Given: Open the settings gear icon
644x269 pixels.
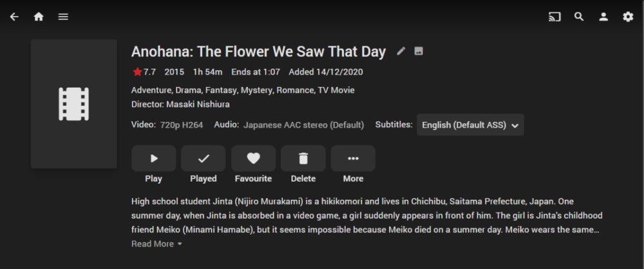Looking at the screenshot, I should [628, 17].
